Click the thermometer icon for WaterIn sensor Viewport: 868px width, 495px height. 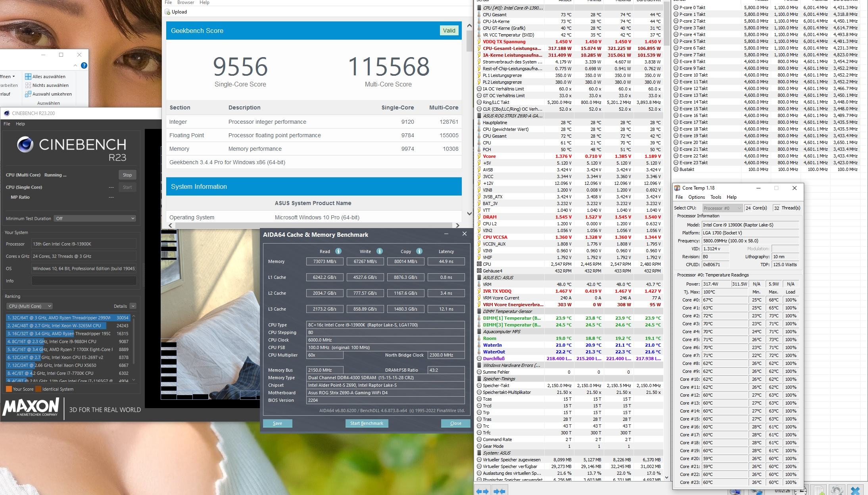click(x=479, y=345)
